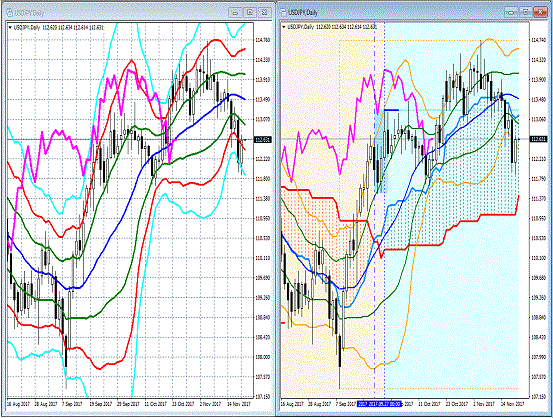Click '23 Oct 2017' on right chart time axis
The height and width of the screenshot is (418, 553).
tap(457, 404)
